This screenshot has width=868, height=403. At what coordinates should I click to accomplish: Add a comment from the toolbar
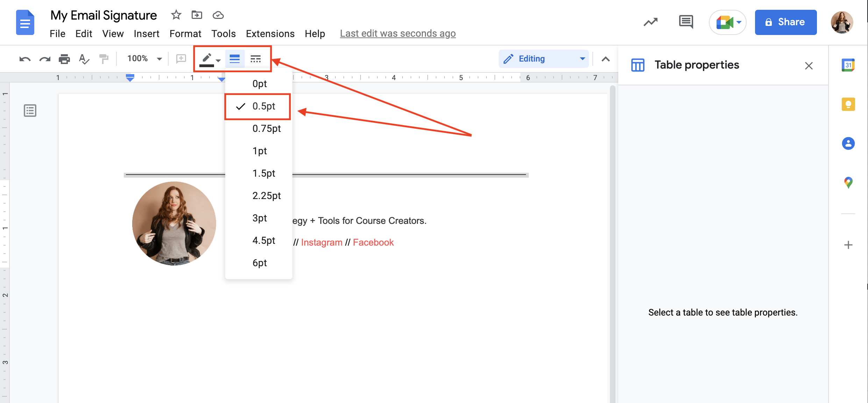(181, 59)
